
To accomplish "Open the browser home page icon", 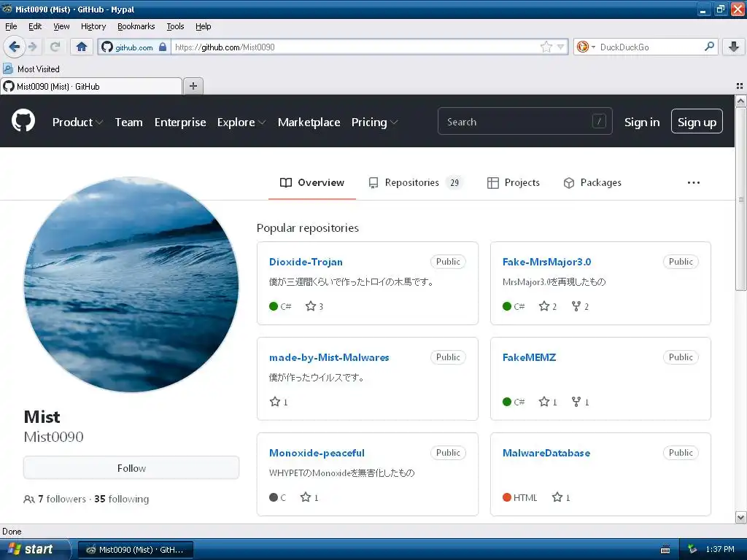I will 82,47.
